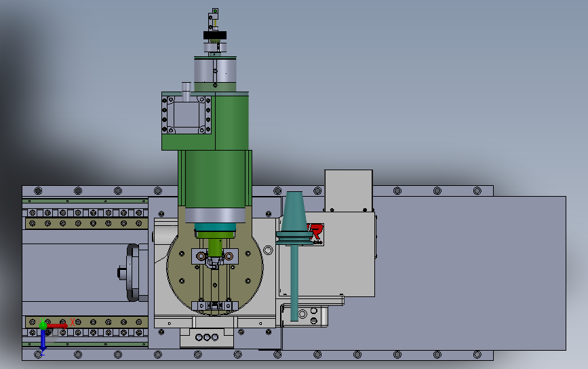Select the small gray box above the logo housing
The height and width of the screenshot is (369, 588).
tap(349, 191)
